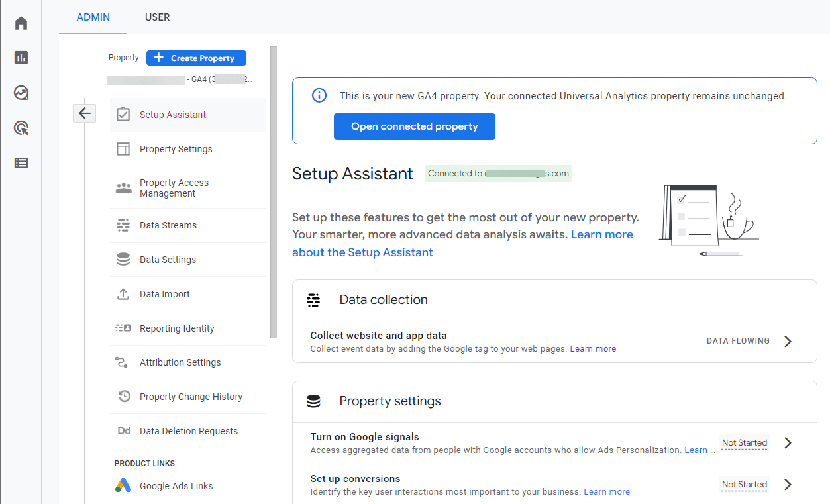This screenshot has width=830, height=504.
Task: Click Not Started status for conversions
Action: pos(745,485)
